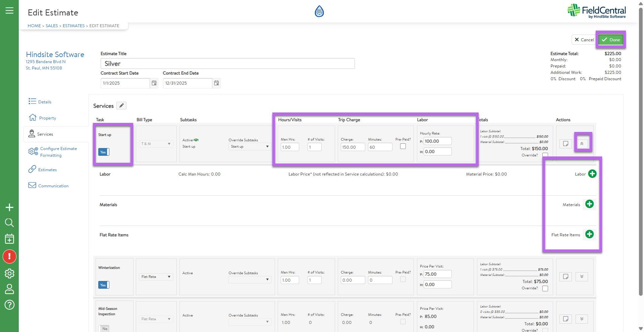The width and height of the screenshot is (644, 332).
Task: Open the ESTIMATES breadcrumb link
Action: click(x=73, y=26)
